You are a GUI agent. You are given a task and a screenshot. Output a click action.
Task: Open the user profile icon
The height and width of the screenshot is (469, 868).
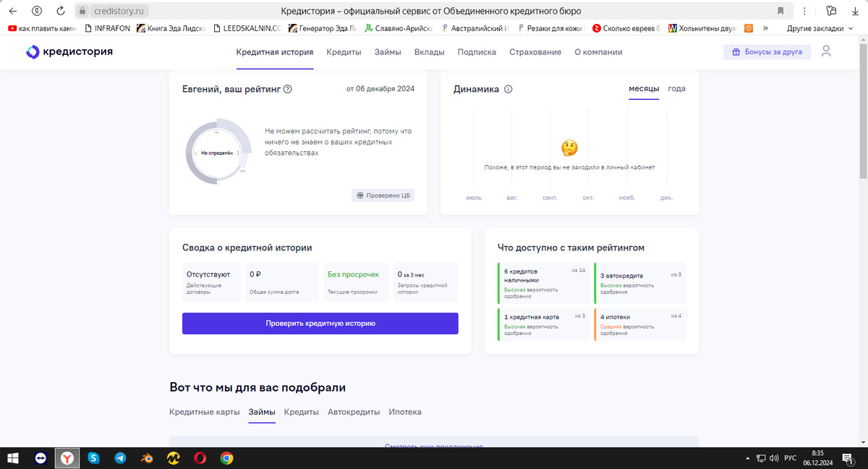click(826, 52)
